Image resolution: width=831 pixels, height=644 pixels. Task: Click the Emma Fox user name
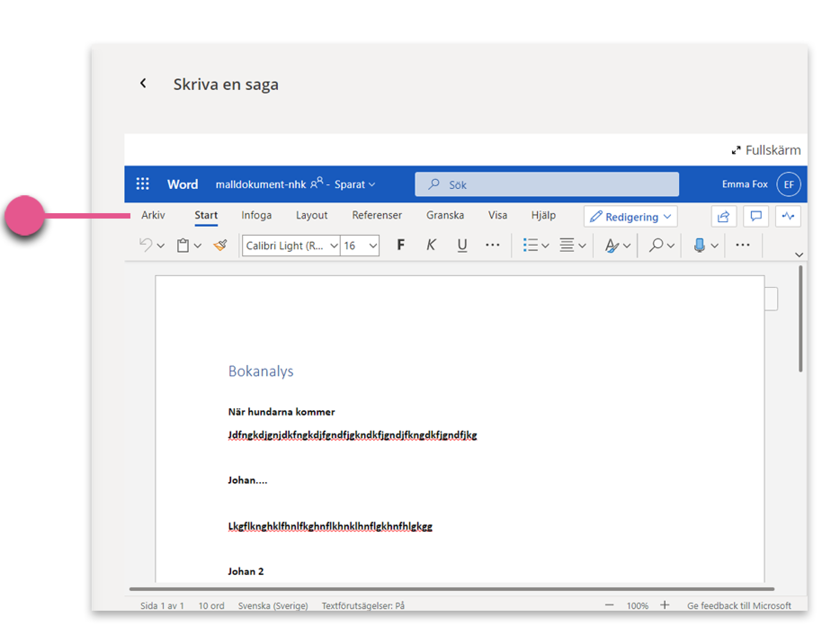(745, 184)
